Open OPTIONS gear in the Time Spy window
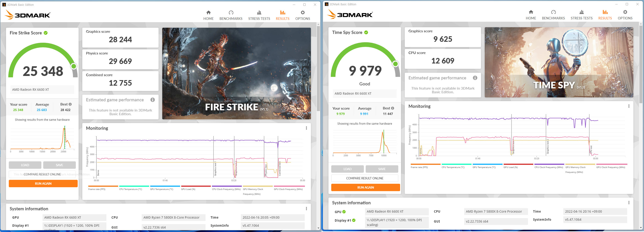Screen dimensions: 644x232 (x=625, y=15)
